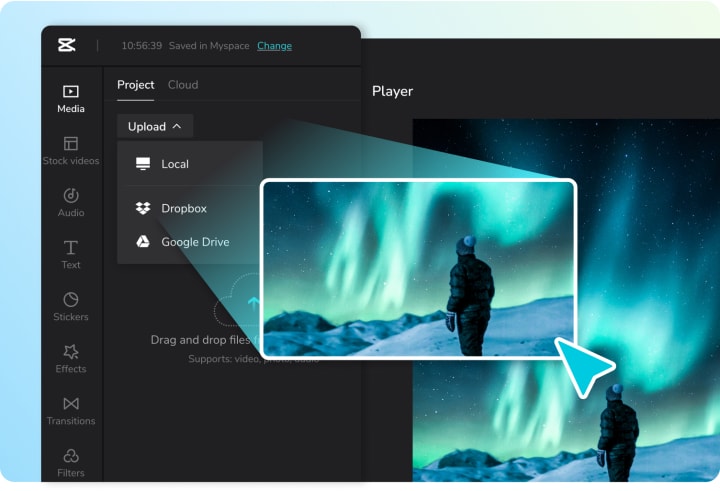Viewport: 720px width, 491px height.
Task: Open the Effects panel
Action: [x=71, y=358]
